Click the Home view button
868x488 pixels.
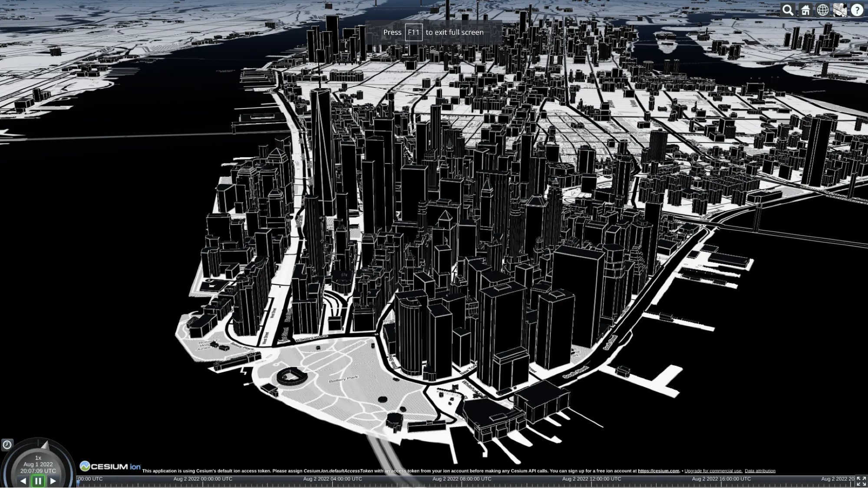point(805,10)
